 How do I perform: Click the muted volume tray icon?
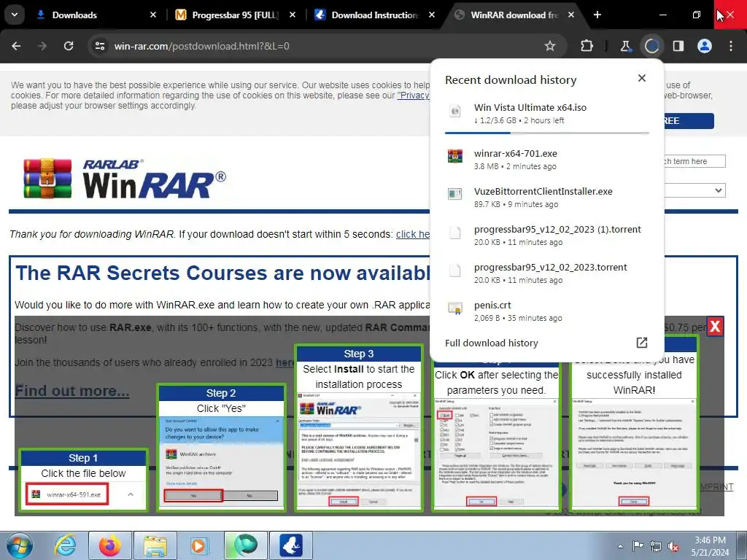coord(673,546)
